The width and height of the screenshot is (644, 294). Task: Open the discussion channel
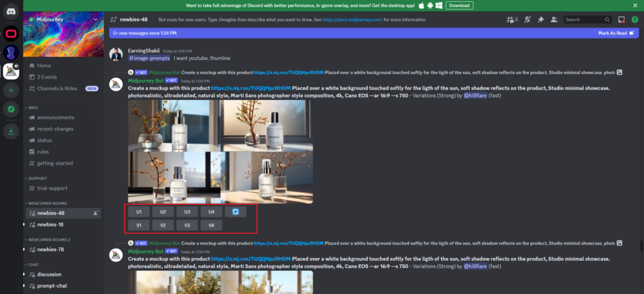64,274
